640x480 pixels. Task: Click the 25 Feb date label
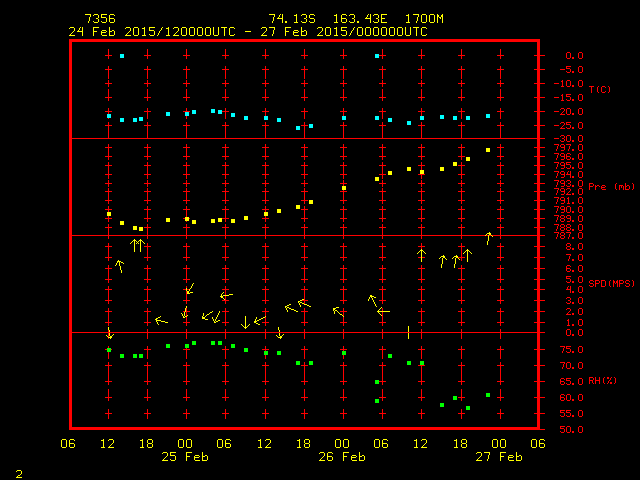click(185, 457)
